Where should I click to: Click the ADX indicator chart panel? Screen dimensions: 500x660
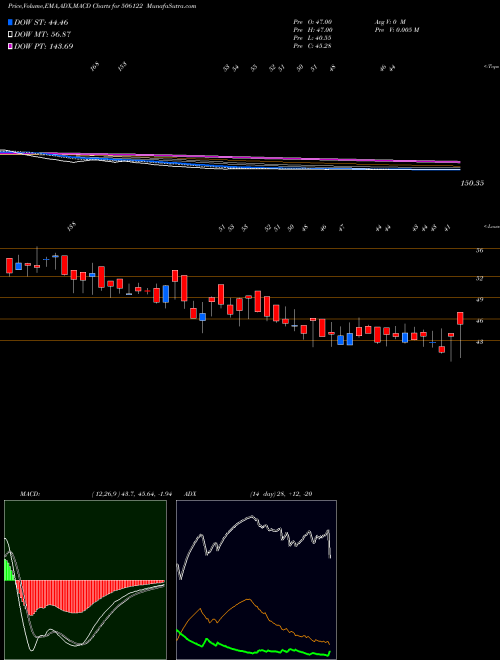point(256,580)
